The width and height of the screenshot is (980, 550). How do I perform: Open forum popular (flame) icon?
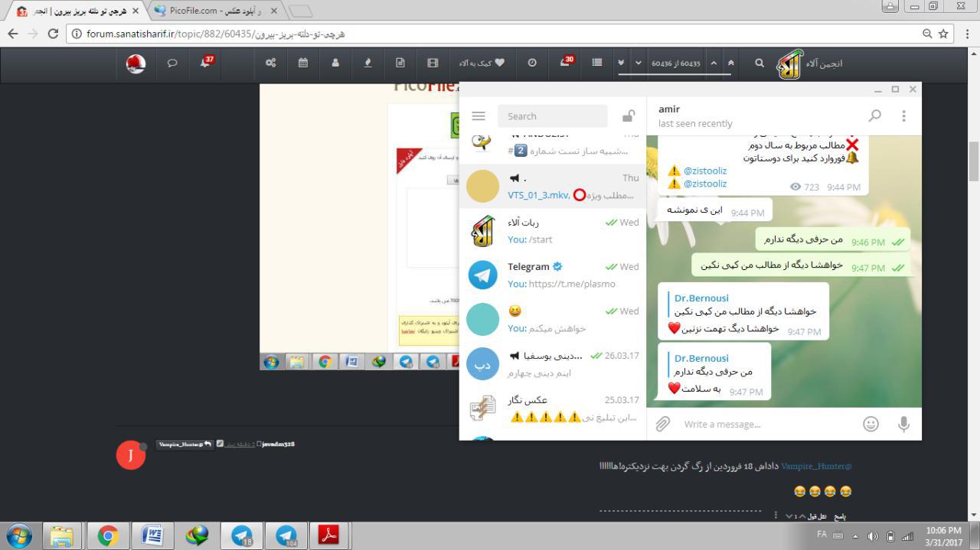pyautogui.click(x=367, y=63)
